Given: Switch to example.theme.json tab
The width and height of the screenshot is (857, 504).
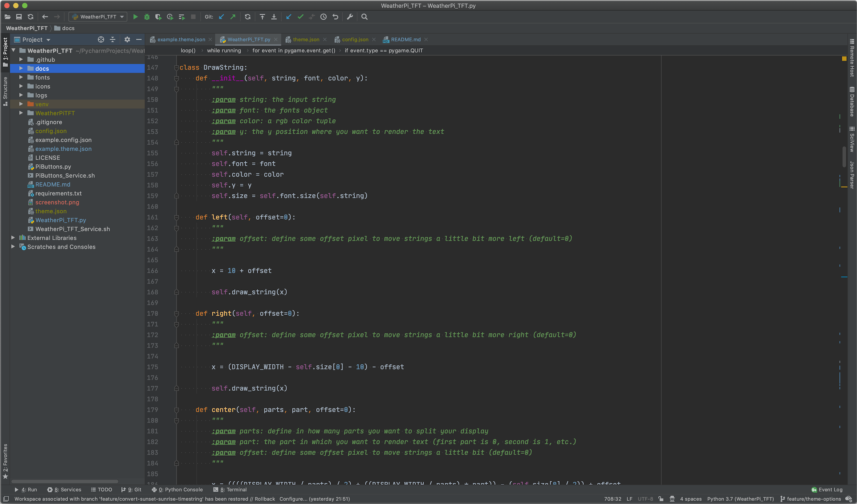Looking at the screenshot, I should [x=181, y=39].
